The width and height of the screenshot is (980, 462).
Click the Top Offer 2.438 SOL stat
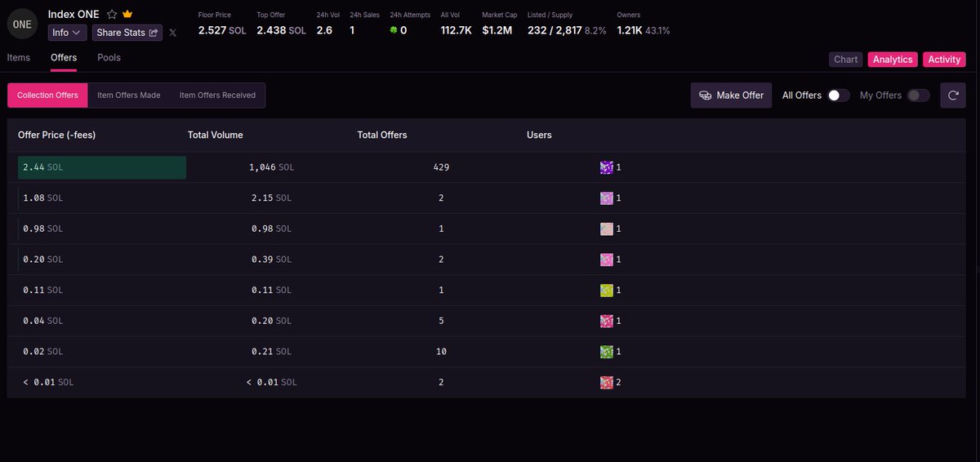(282, 24)
